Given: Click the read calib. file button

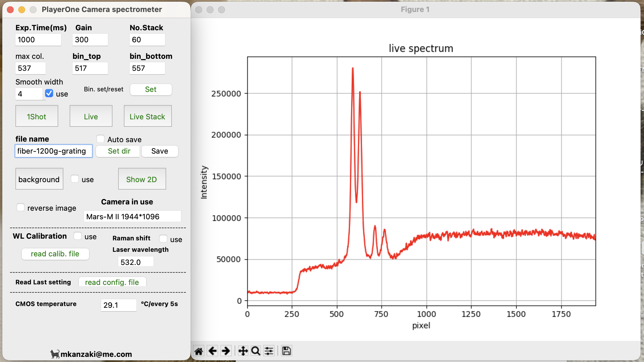Looking at the screenshot, I should pyautogui.click(x=55, y=254).
